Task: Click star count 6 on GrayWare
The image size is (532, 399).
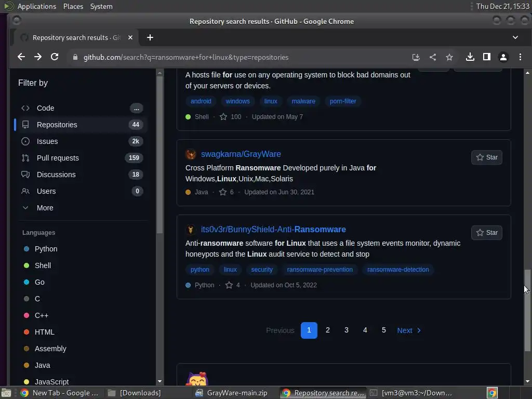Action: click(227, 192)
